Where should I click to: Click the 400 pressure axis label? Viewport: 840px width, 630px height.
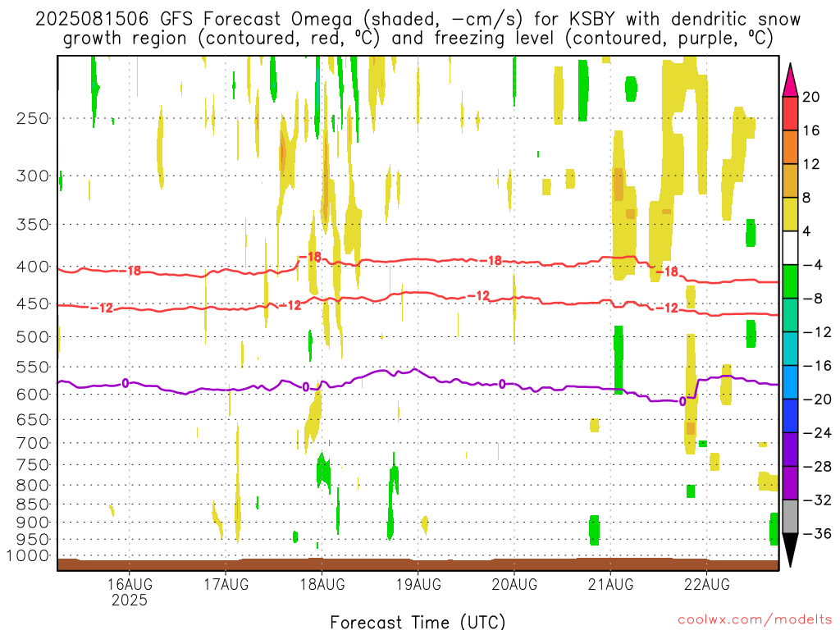tap(33, 267)
